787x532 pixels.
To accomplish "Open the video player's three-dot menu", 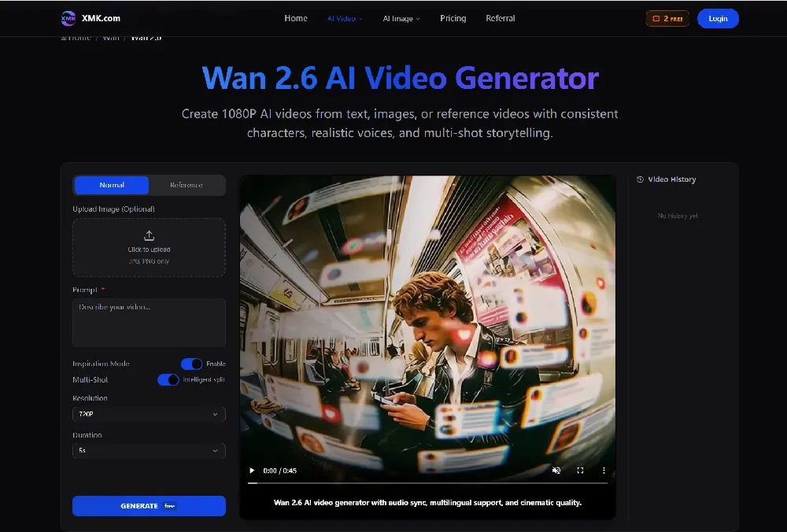I will [604, 470].
